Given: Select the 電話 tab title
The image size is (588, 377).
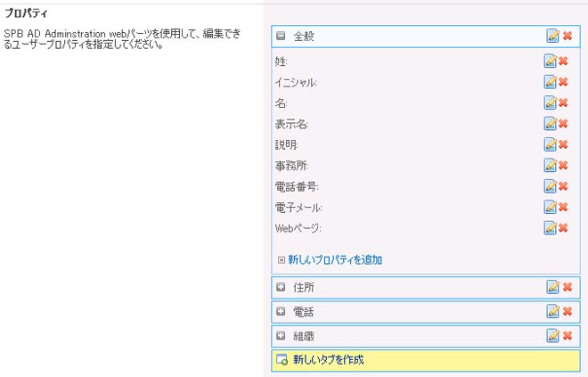Looking at the screenshot, I should (x=304, y=311).
